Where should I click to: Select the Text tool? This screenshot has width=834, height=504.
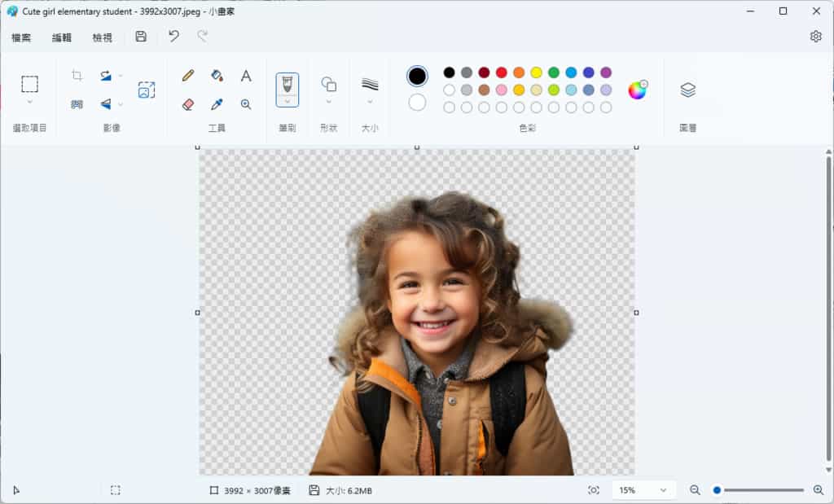point(246,76)
